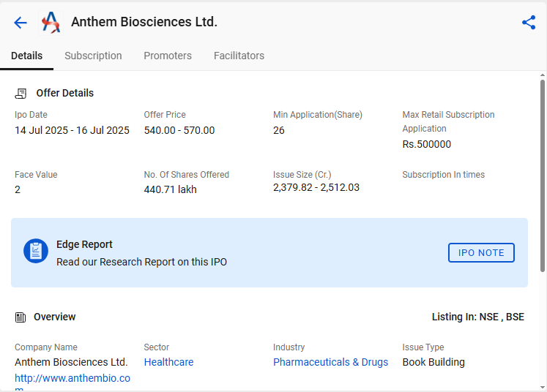Click the Anthem Biosciences company logo
547x392 pixels.
[51, 23]
